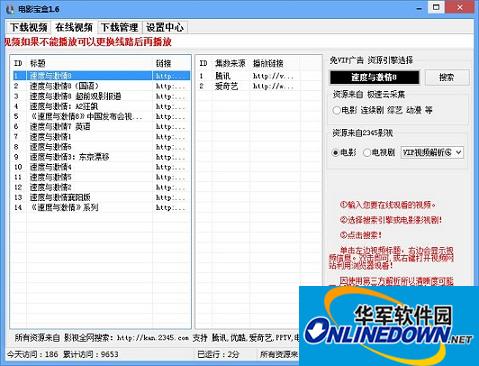The width and height of the screenshot is (479, 366).
Task: Select row 14 《速度与激情》系列
Action: pos(101,207)
